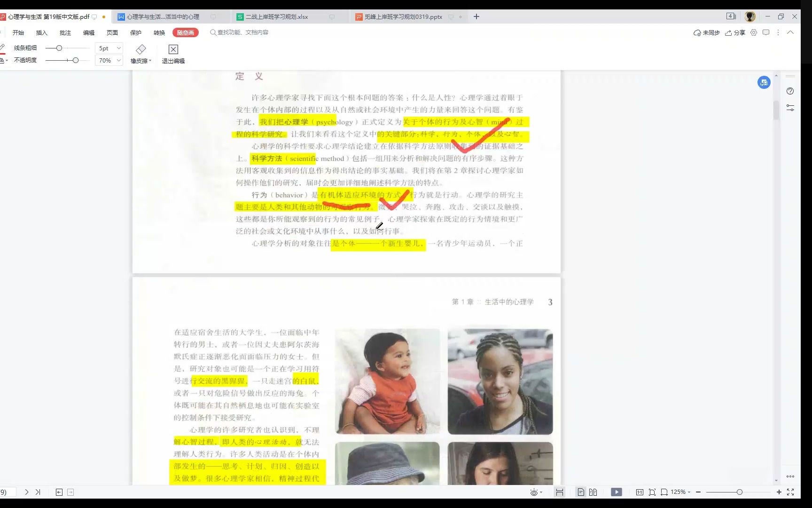Click the exit editing X icon
This screenshot has width=812, height=508.
click(x=173, y=49)
